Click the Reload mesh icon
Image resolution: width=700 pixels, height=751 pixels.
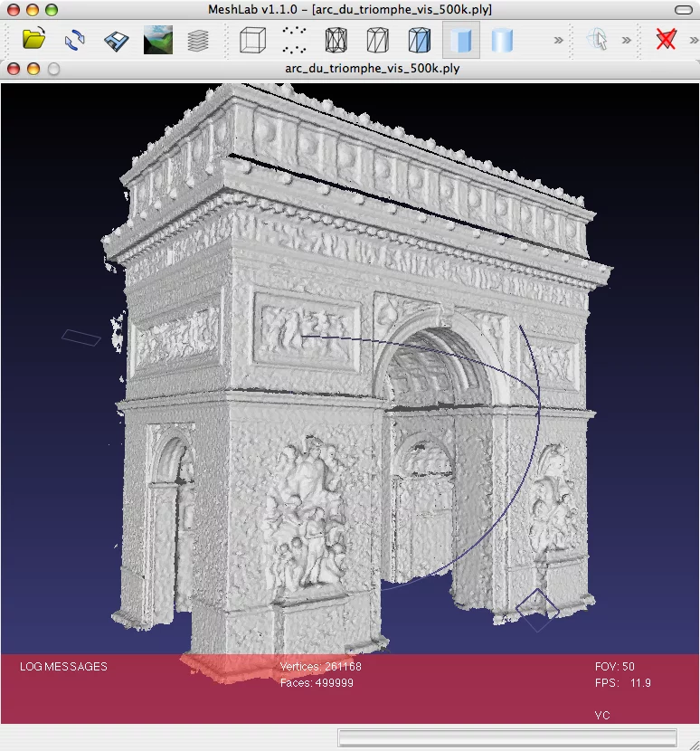[x=75, y=40]
